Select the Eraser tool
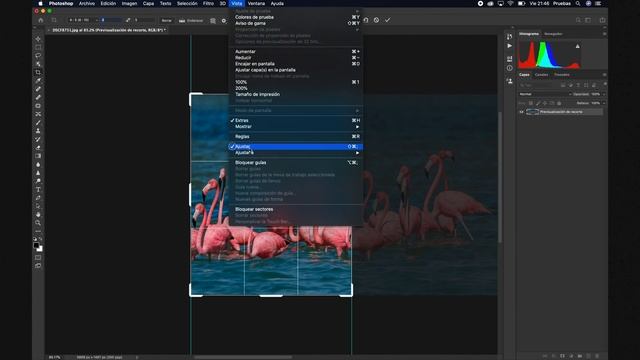Screen dimensions: 640x360 pos(38,148)
